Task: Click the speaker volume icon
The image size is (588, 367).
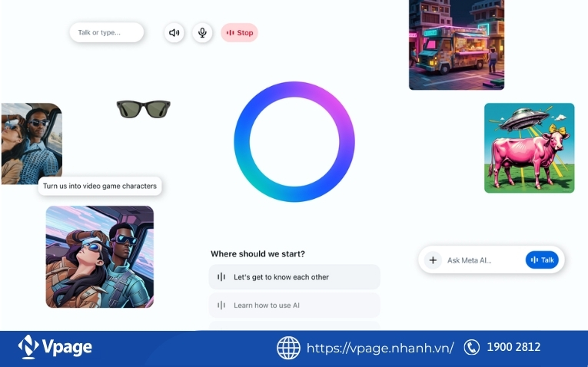Action: click(x=174, y=32)
